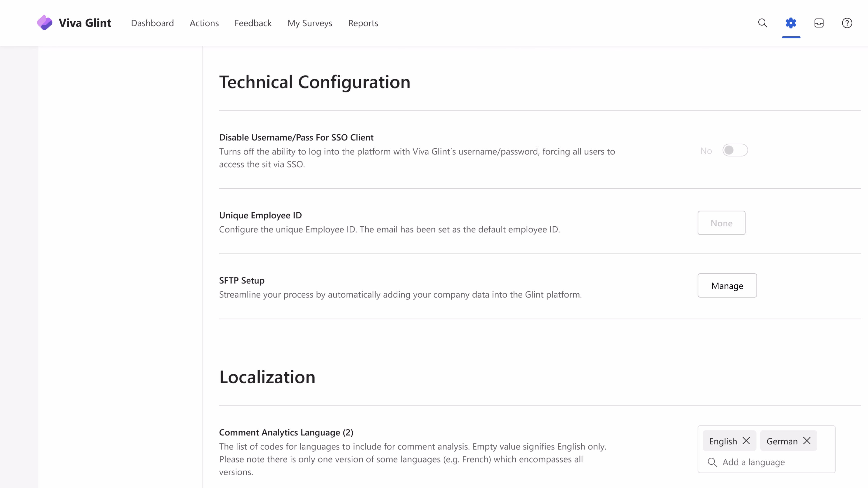Screen dimensions: 868x488
Task: Click Disable Username/Pass For SSO Client label
Action: coord(296,137)
